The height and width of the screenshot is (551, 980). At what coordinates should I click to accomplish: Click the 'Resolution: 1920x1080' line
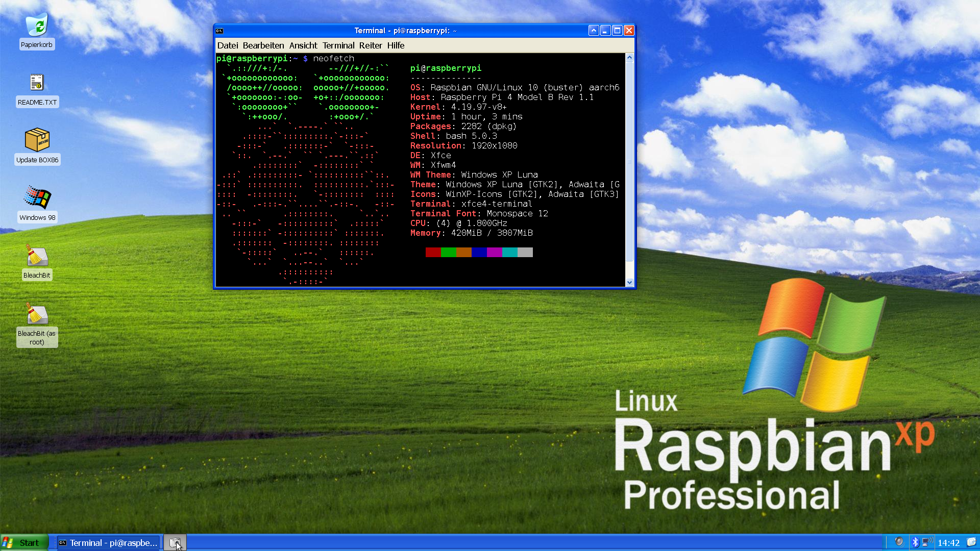463,146
